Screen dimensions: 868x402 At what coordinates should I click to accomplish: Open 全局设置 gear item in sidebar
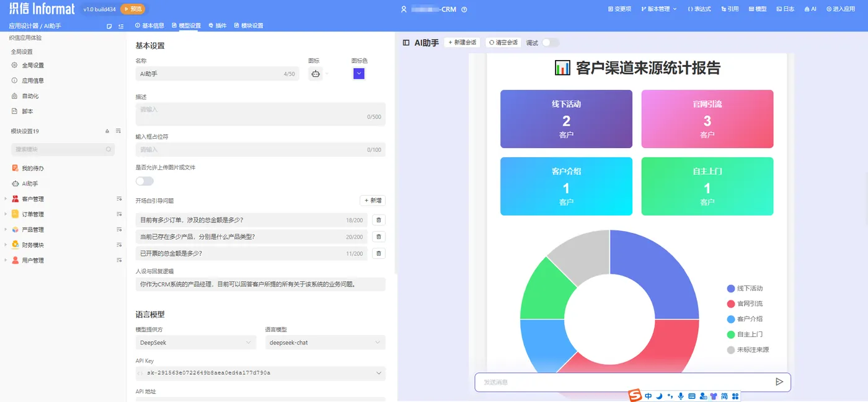click(x=29, y=65)
